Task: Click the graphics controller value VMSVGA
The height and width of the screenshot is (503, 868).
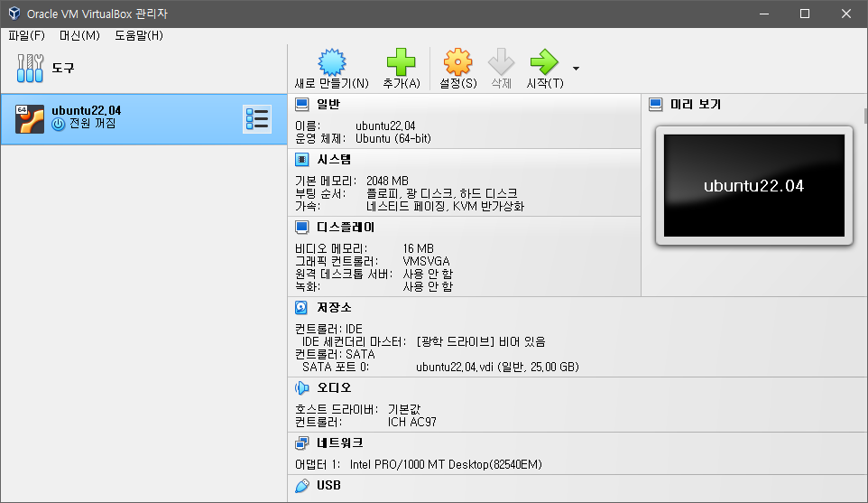Action: click(x=426, y=261)
